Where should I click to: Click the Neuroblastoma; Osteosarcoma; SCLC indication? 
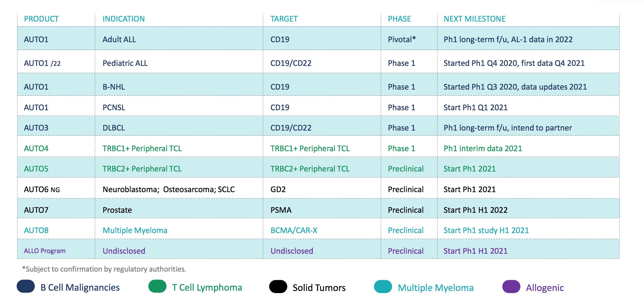pos(168,190)
